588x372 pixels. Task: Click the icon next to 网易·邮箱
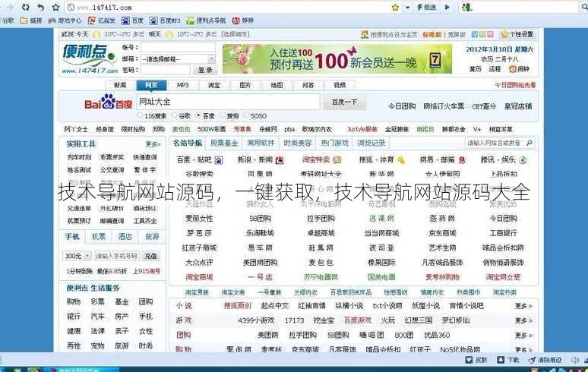point(462,160)
